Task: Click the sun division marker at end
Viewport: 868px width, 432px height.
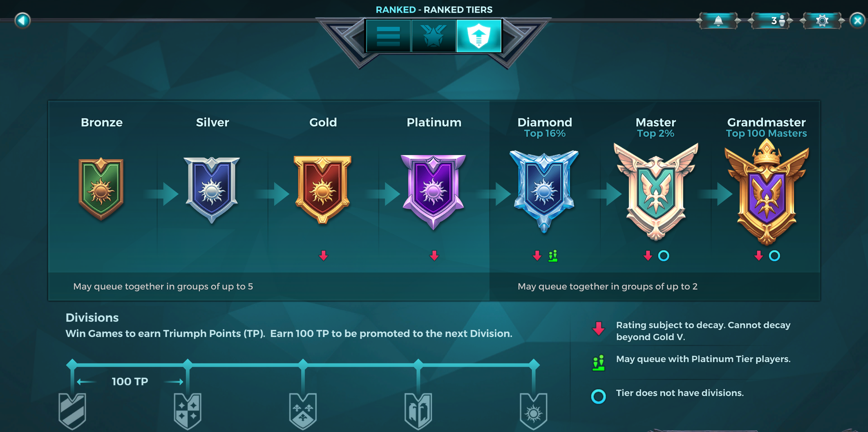Action: [534, 411]
